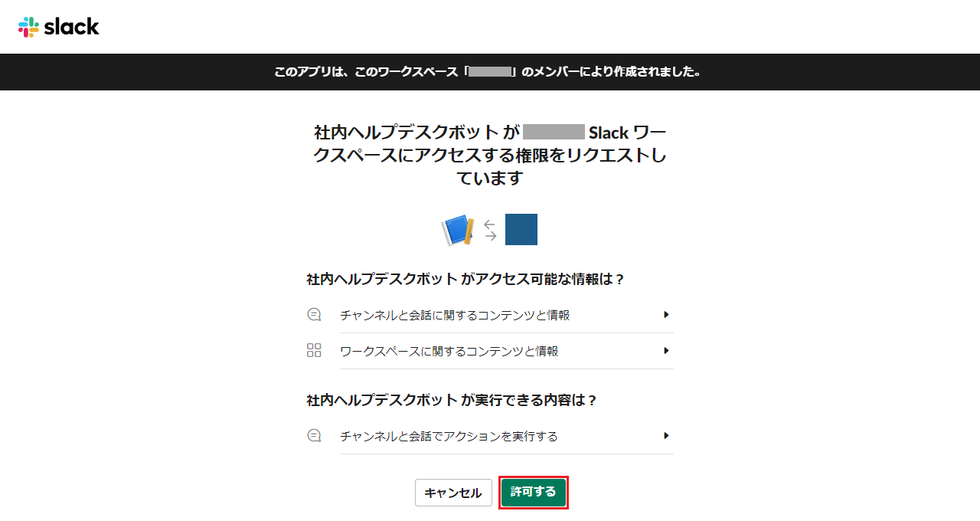This screenshot has height=521, width=980.
Task: Click the がアクセス可能な情報は？ section heading
Action: coord(466,280)
